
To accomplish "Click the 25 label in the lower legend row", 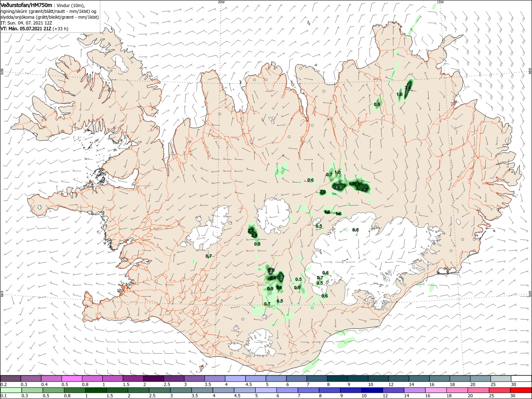I will click(x=492, y=396).
